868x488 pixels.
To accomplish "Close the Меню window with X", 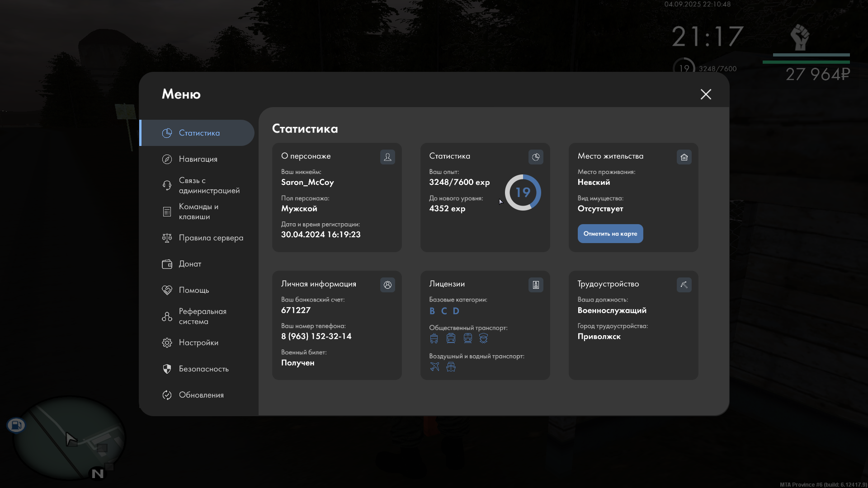I will pyautogui.click(x=706, y=94).
